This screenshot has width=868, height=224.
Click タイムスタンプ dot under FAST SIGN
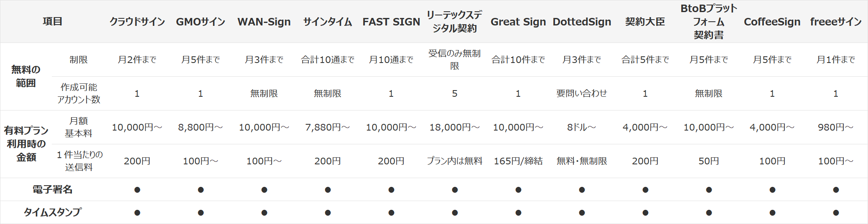391,213
